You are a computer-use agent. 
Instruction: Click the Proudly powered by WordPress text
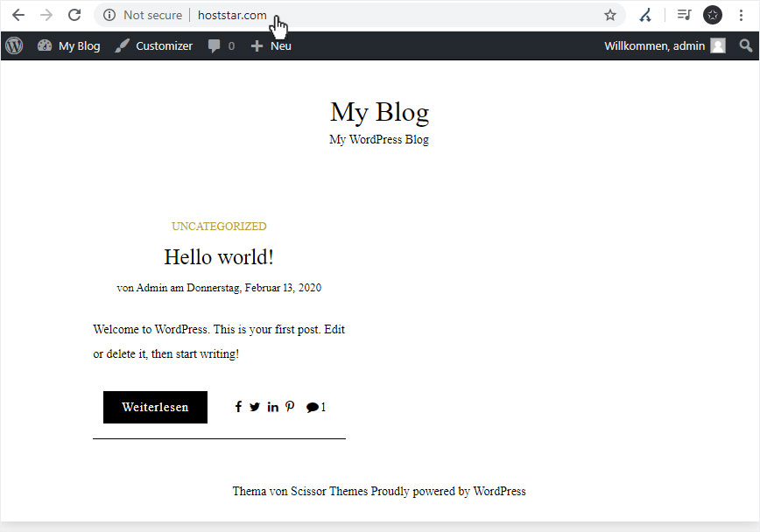tap(448, 491)
